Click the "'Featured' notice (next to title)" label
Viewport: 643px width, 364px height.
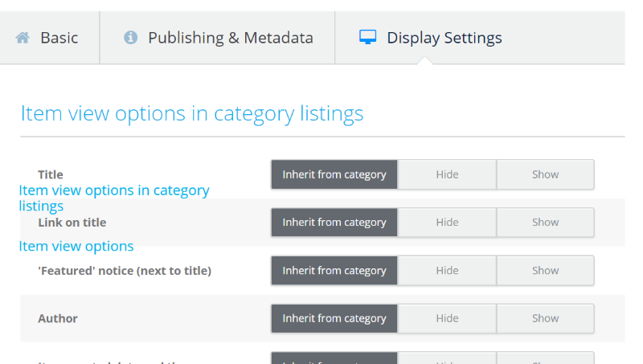point(125,271)
